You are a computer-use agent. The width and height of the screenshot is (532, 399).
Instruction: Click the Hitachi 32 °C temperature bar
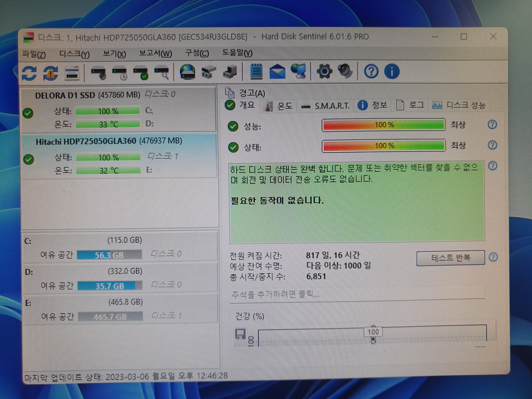tap(108, 170)
